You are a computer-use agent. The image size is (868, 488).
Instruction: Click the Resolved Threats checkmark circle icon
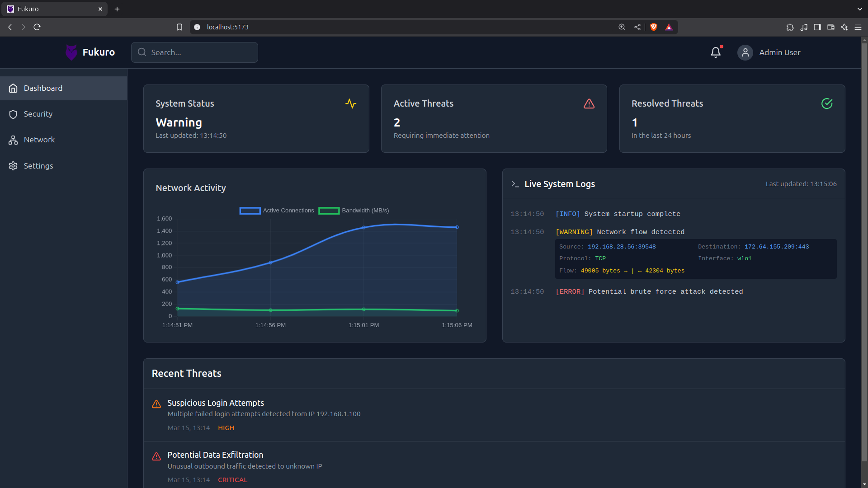pyautogui.click(x=827, y=103)
